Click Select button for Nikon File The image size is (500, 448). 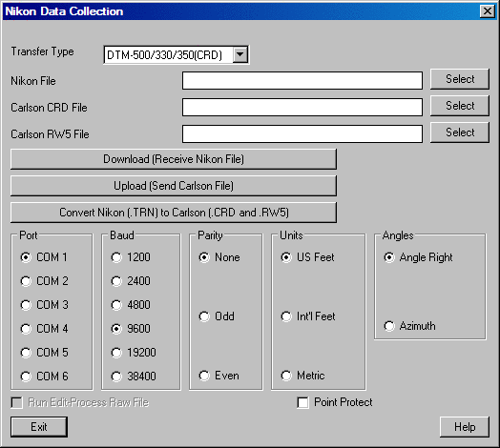(460, 79)
